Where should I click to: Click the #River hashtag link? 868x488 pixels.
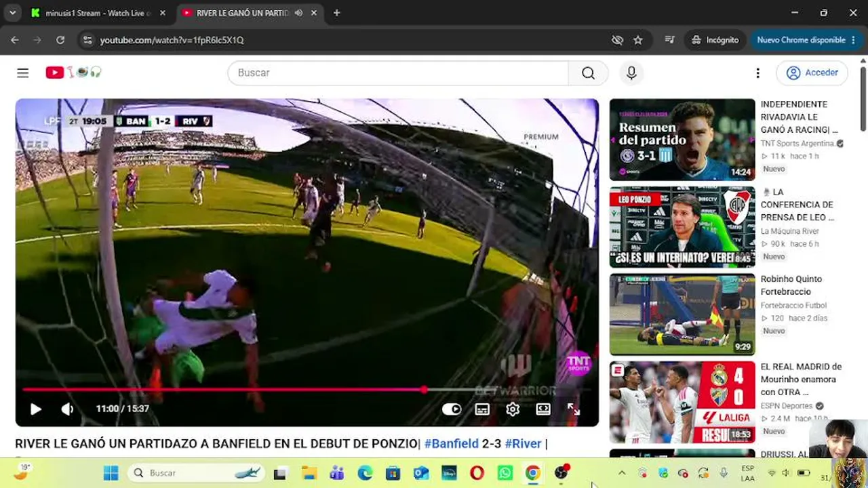(x=524, y=443)
